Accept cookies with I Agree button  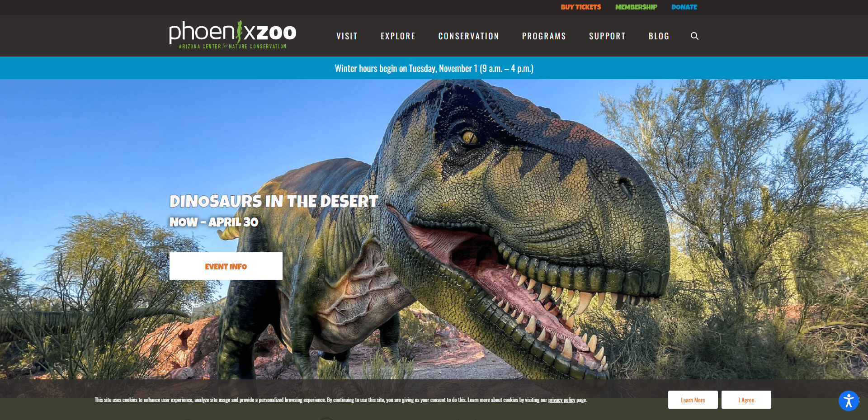point(746,400)
